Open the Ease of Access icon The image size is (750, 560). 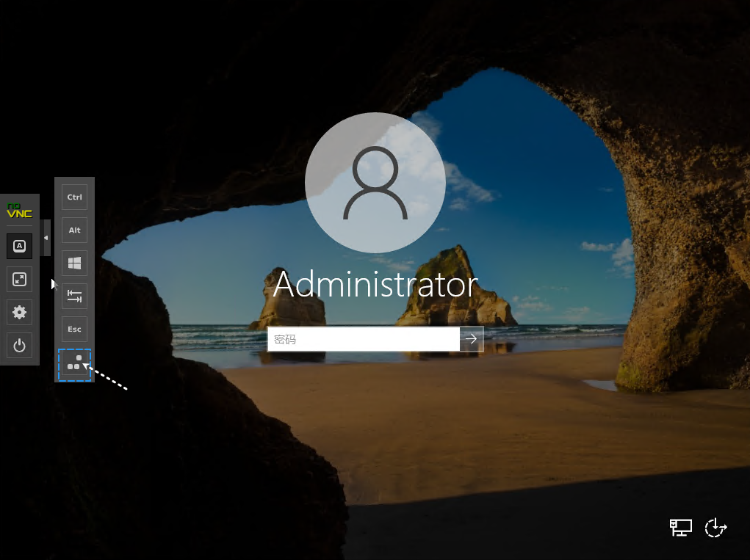[715, 527]
